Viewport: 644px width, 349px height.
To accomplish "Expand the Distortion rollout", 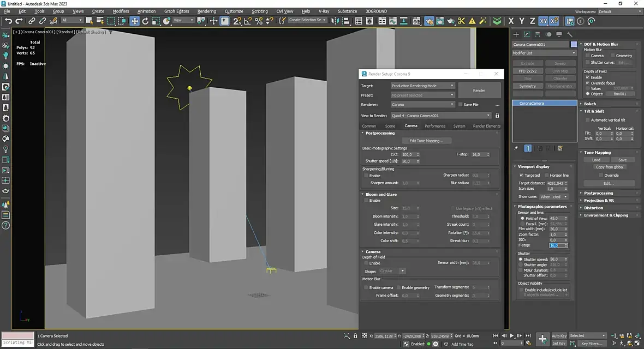I will point(593,208).
